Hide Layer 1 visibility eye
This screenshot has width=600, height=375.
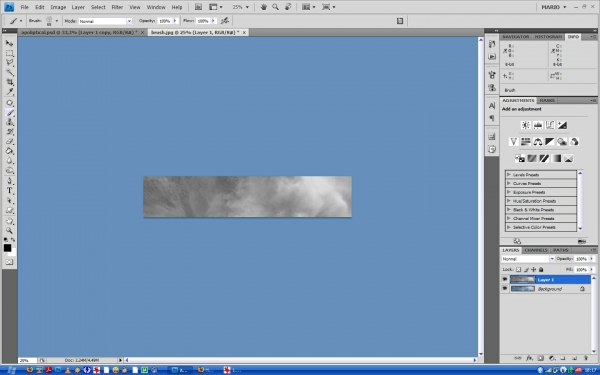coord(505,279)
